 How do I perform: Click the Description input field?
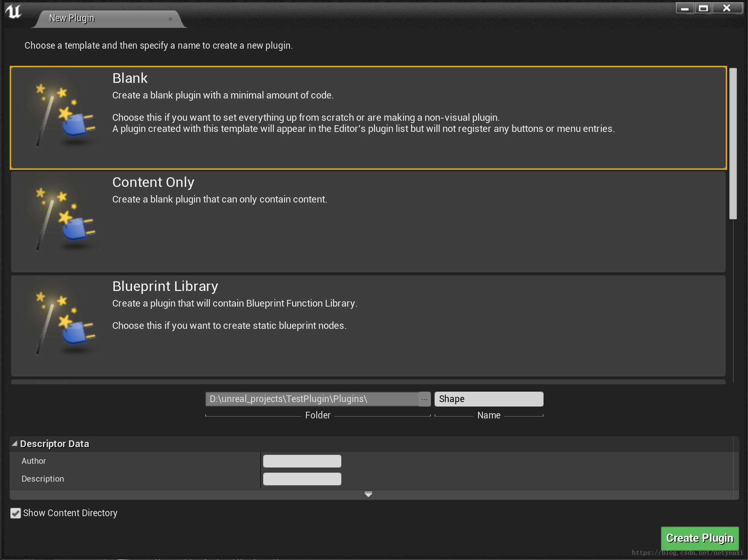[x=302, y=479]
